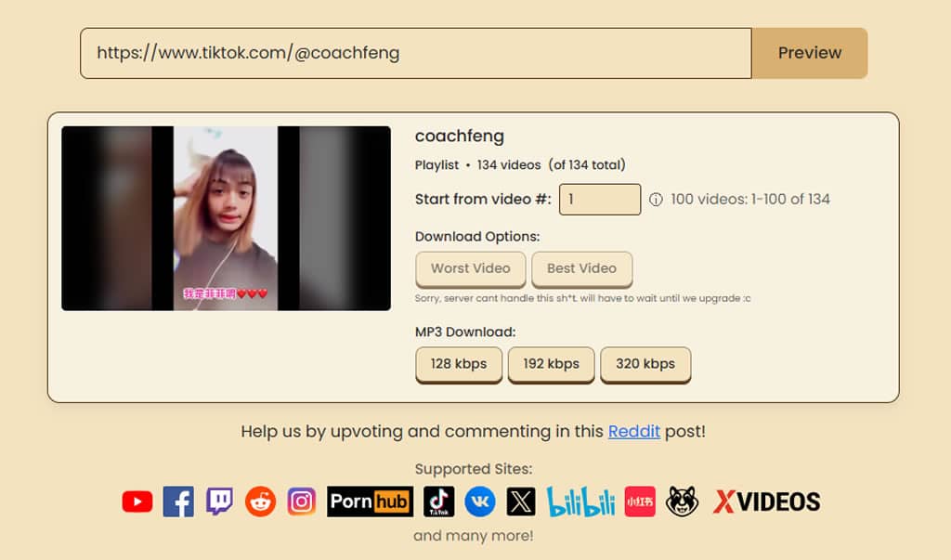
Task: Click the red Xiaohongshu site icon
Action: click(x=640, y=501)
